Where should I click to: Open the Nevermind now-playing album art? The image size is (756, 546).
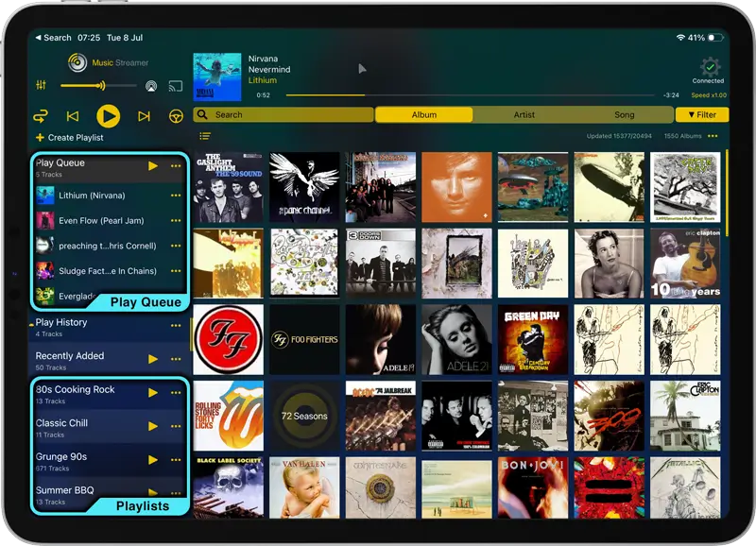217,77
